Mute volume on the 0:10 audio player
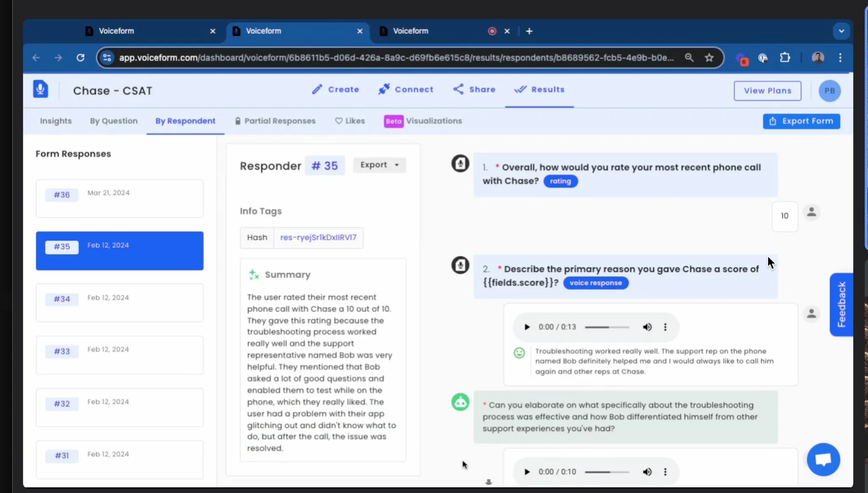Screen dimensions: 868x493 647,472
